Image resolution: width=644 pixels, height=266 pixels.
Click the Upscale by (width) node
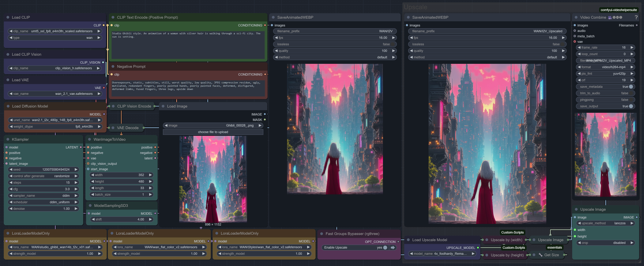(506, 240)
